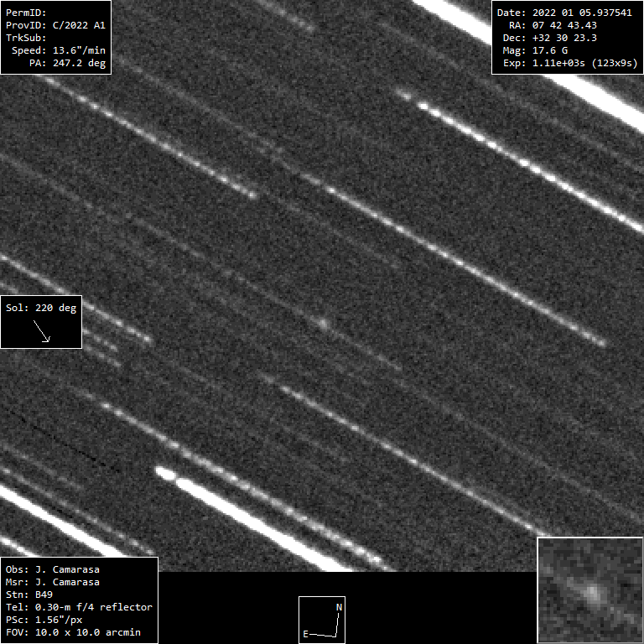Click the "Mag: 17.6 G" line

click(535, 50)
